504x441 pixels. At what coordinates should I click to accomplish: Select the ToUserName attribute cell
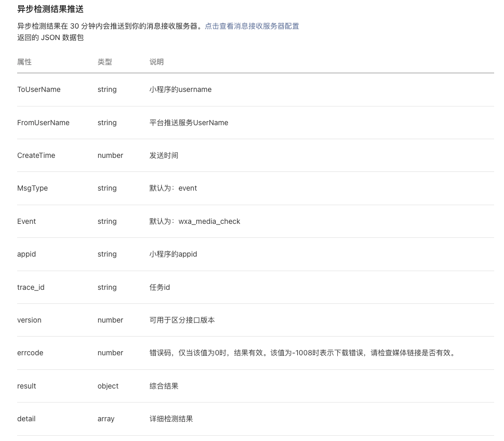tap(39, 89)
